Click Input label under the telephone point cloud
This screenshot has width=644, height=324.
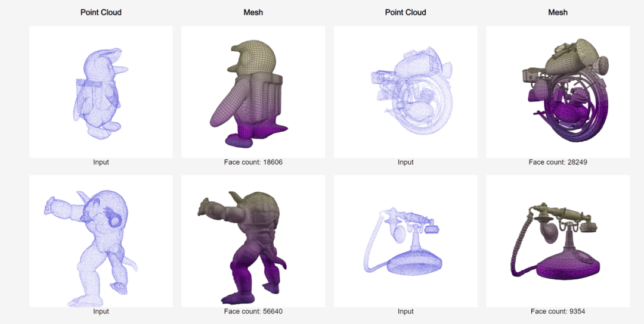pos(405,311)
